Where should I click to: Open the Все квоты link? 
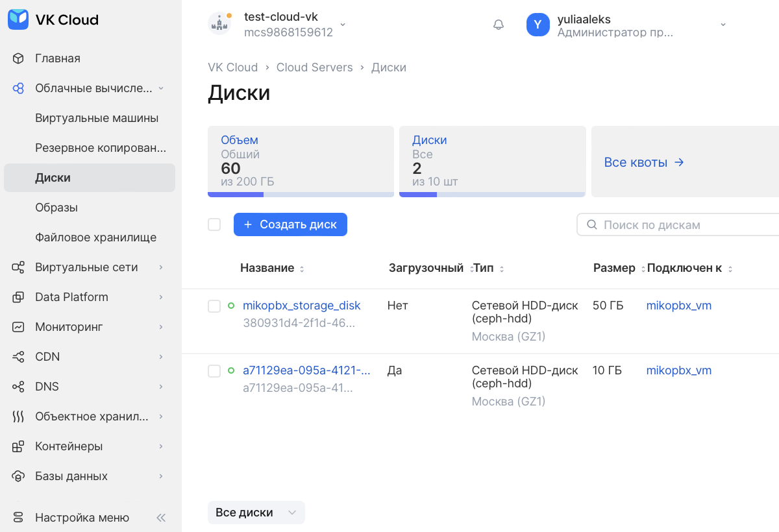coord(644,162)
